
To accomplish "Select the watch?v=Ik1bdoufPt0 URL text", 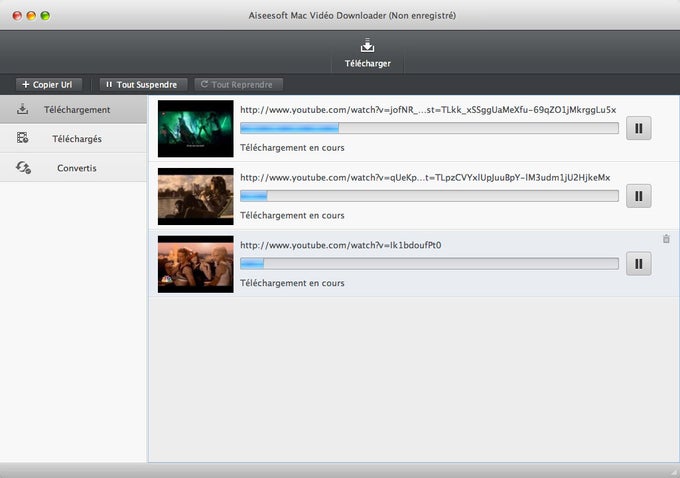I will coord(340,245).
